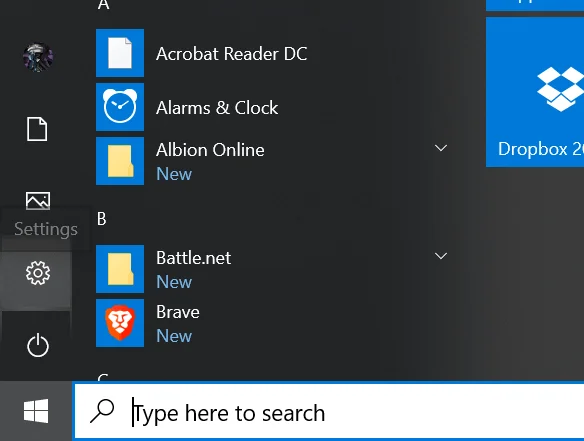
Task: Click the Windows Start logo
Action: [36, 411]
